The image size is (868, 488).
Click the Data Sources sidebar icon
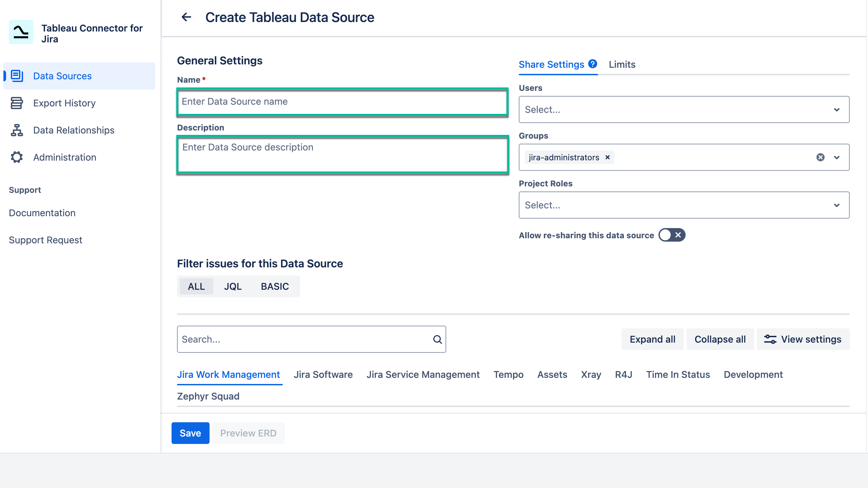point(17,76)
